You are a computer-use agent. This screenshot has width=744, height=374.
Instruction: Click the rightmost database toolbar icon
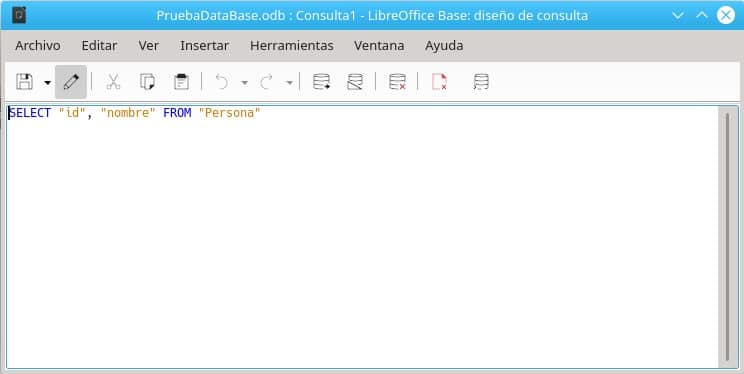[x=481, y=82]
